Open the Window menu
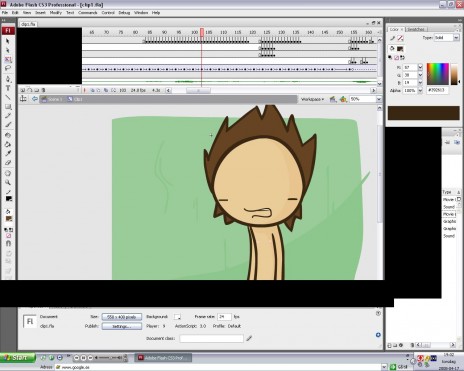This screenshot has height=371, width=464. click(141, 13)
